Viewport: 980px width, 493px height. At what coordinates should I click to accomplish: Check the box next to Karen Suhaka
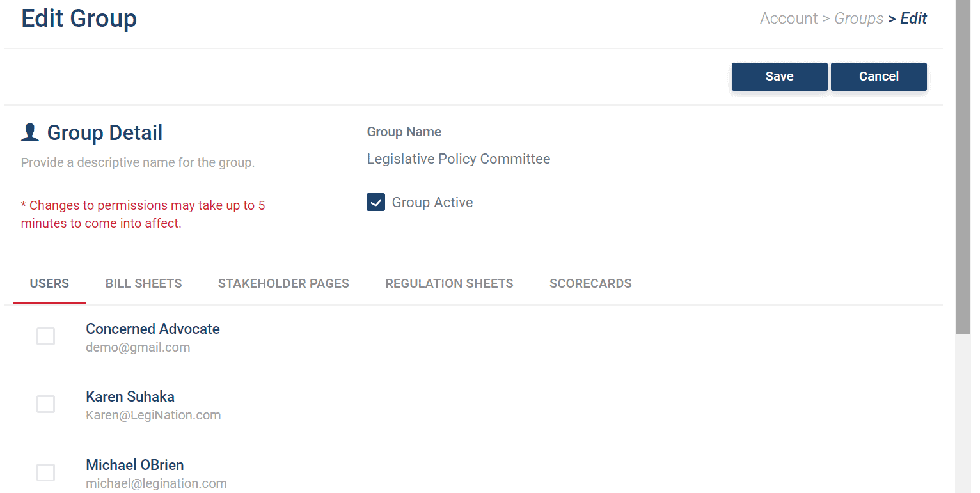45,404
